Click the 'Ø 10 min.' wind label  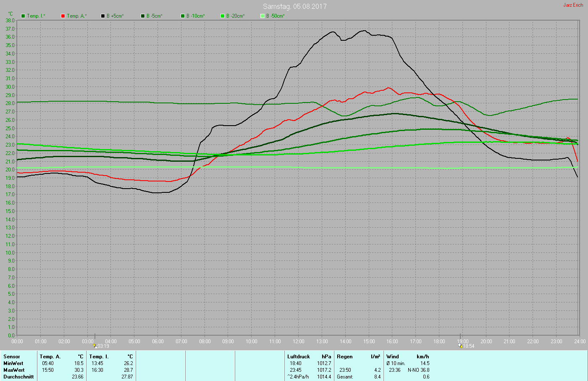(x=396, y=363)
